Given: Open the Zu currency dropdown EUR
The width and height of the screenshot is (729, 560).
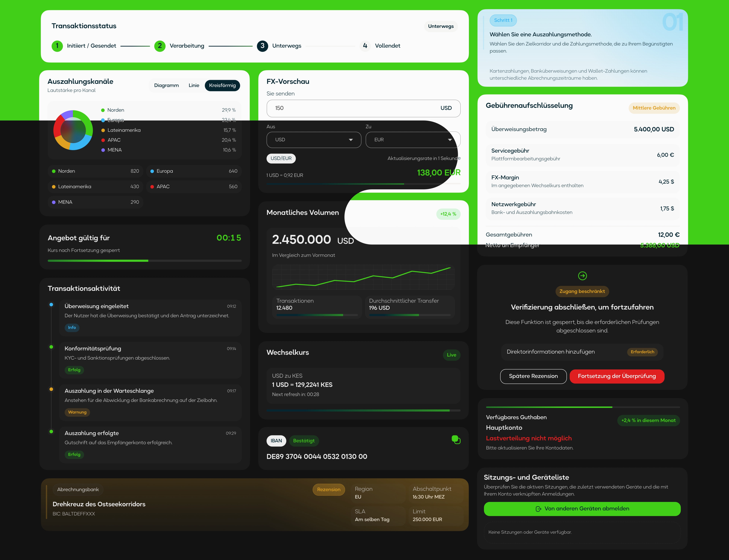Looking at the screenshot, I should click(413, 140).
